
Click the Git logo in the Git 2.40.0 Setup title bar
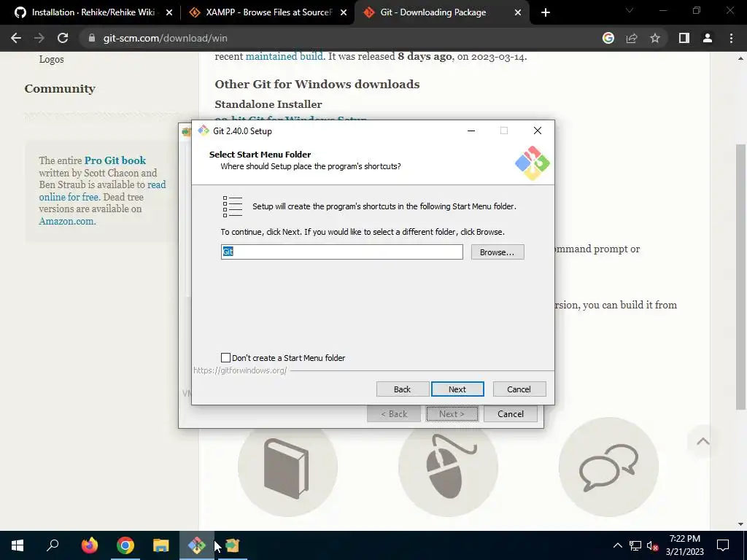click(204, 131)
